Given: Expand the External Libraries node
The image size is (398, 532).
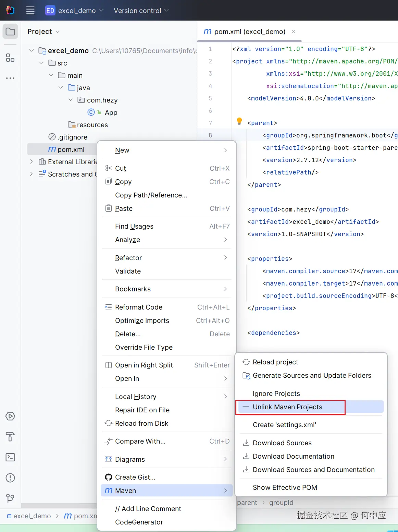Looking at the screenshot, I should (x=32, y=162).
